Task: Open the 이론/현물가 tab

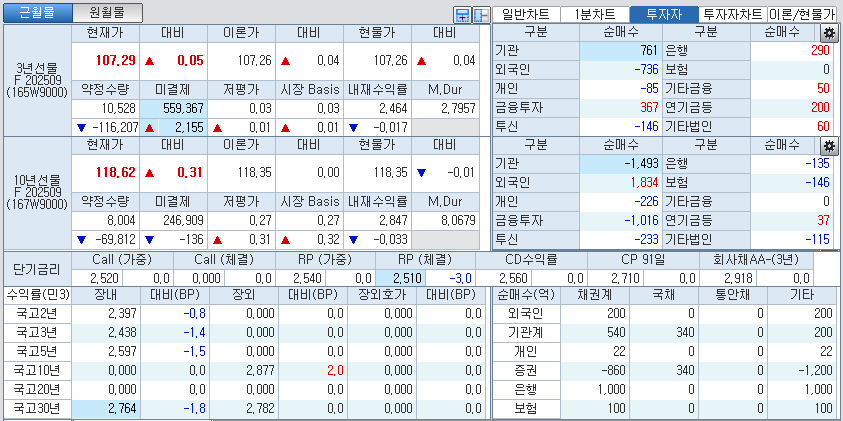Action: [803, 15]
